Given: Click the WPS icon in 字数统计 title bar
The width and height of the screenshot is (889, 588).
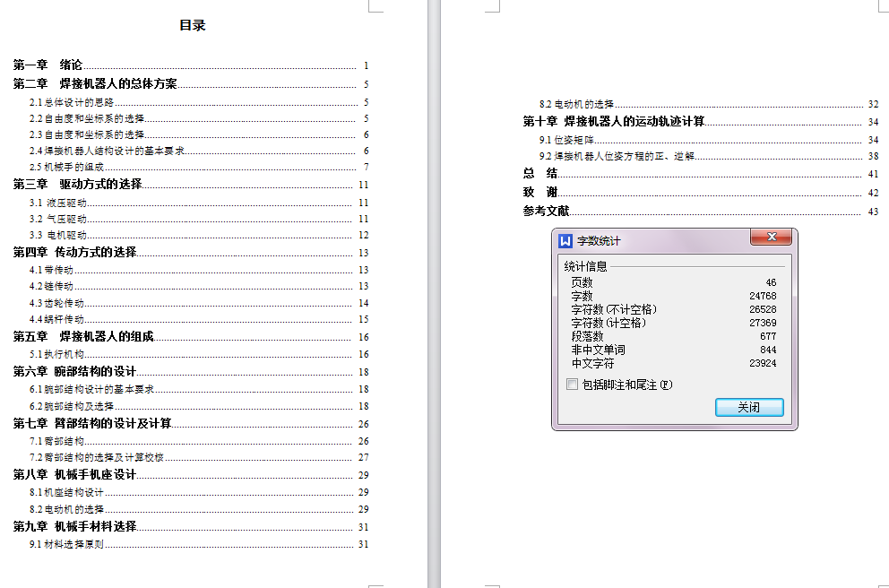Looking at the screenshot, I should point(565,241).
